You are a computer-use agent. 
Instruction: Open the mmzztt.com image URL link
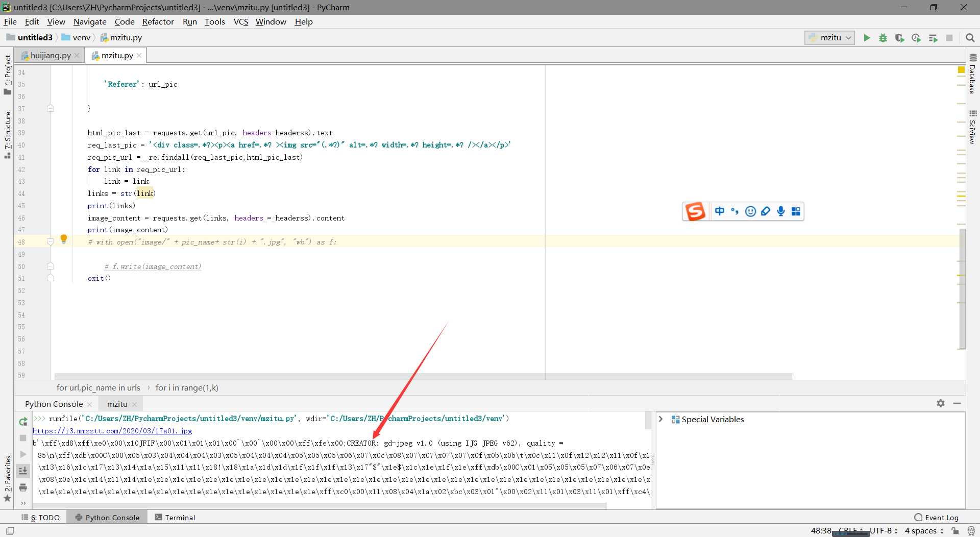click(x=112, y=431)
